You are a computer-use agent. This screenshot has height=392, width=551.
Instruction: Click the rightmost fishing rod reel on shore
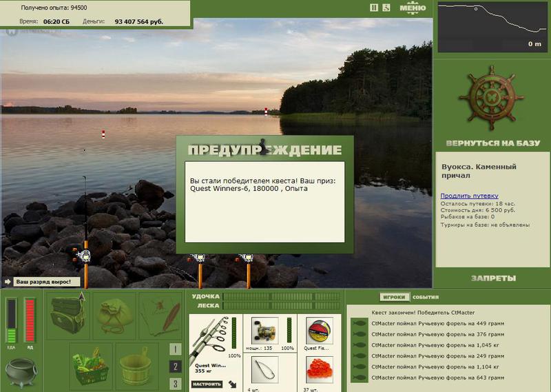tap(247, 258)
